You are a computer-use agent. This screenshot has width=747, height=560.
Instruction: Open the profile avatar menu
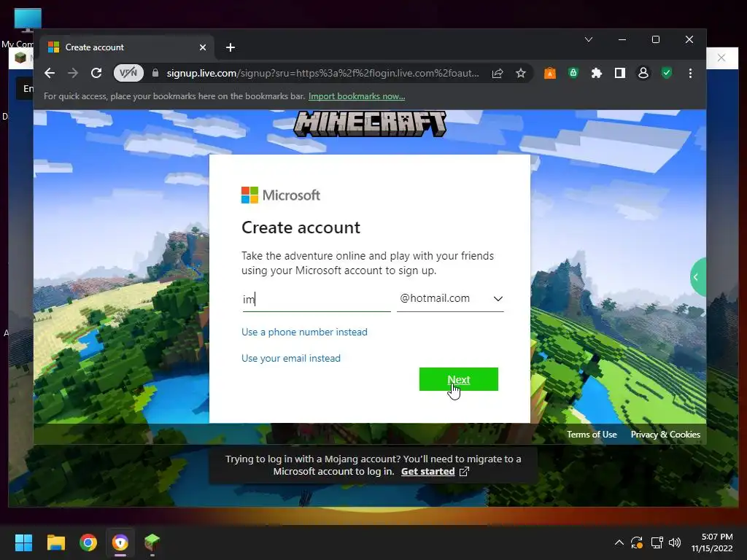click(643, 73)
